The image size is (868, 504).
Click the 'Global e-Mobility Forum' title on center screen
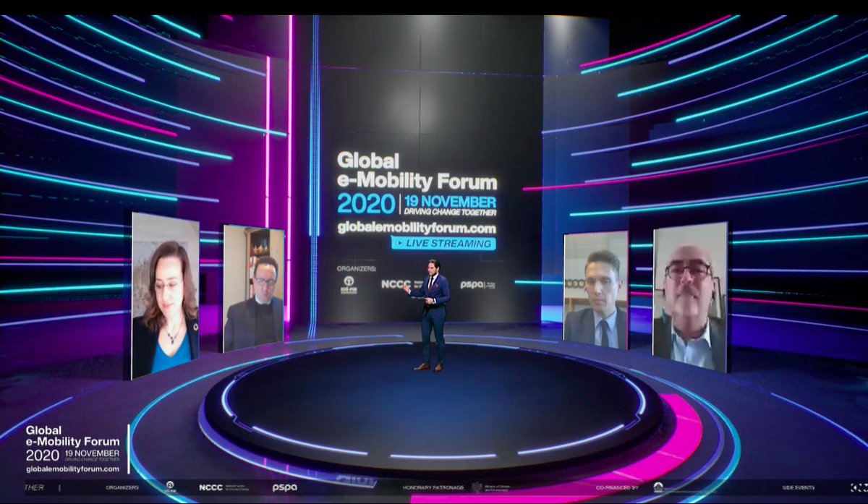click(417, 171)
